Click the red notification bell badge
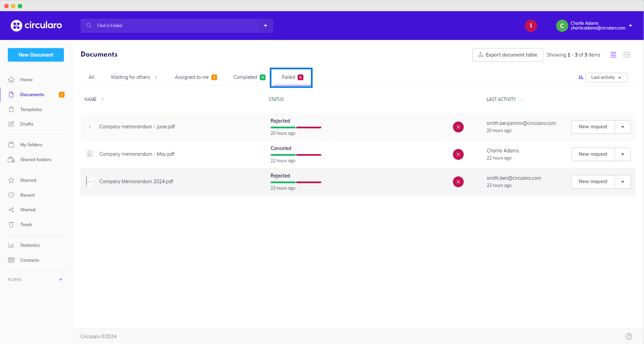This screenshot has height=344, width=644. coord(531,25)
